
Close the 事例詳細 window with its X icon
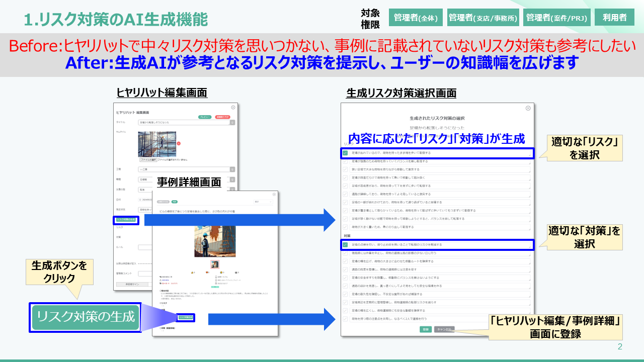pos(274,194)
